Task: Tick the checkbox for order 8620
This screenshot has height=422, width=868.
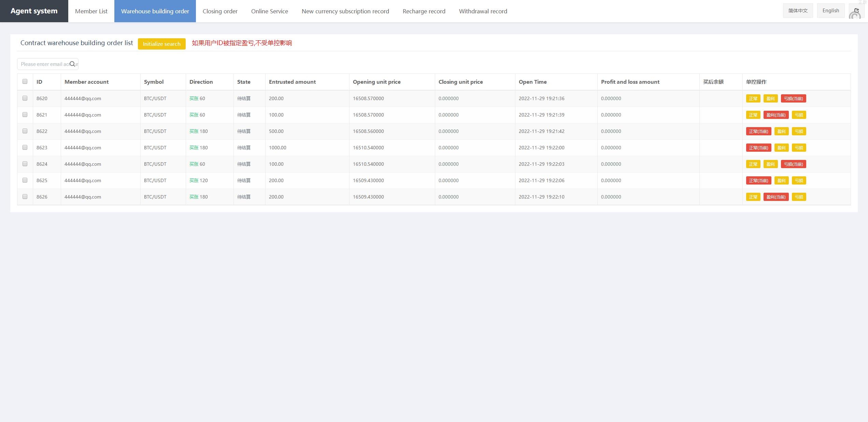Action: 25,98
